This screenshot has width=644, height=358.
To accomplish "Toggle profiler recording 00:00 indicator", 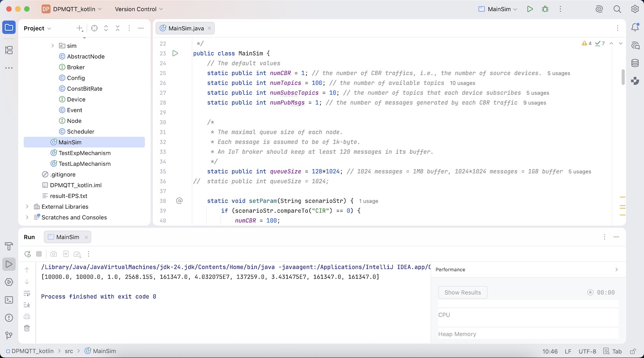I will click(x=601, y=292).
